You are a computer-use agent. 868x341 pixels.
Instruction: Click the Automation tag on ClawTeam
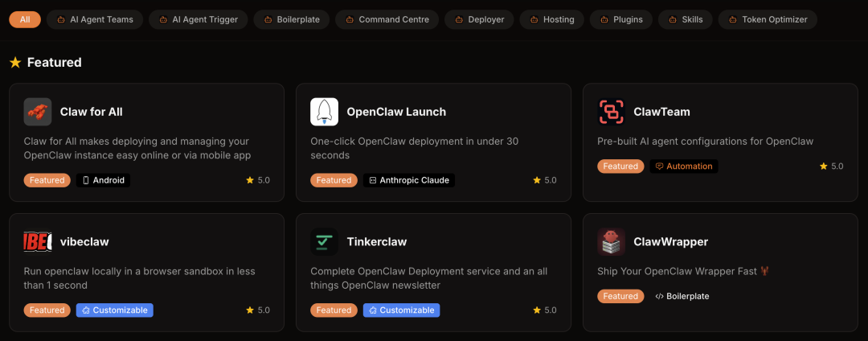click(x=684, y=166)
